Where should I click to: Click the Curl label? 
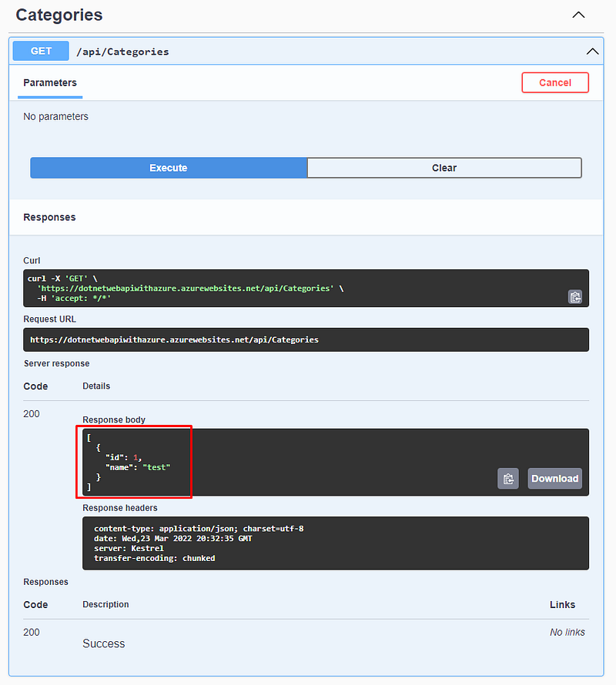[32, 260]
